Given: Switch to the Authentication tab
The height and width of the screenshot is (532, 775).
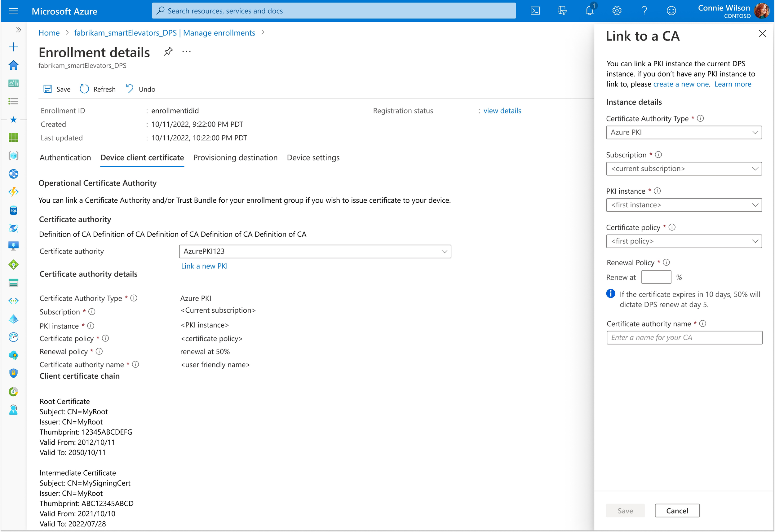Looking at the screenshot, I should (65, 158).
